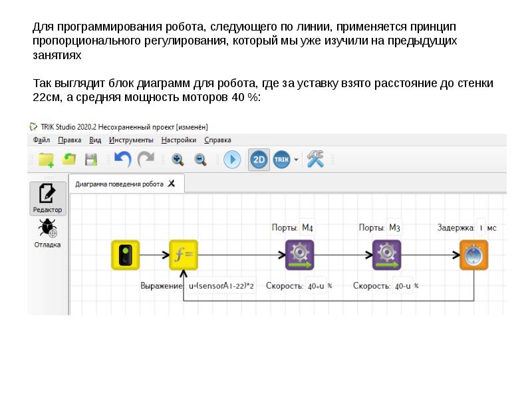Open the Инструменты menu
Image resolution: width=532 pixels, height=399 pixels.
pos(131,140)
